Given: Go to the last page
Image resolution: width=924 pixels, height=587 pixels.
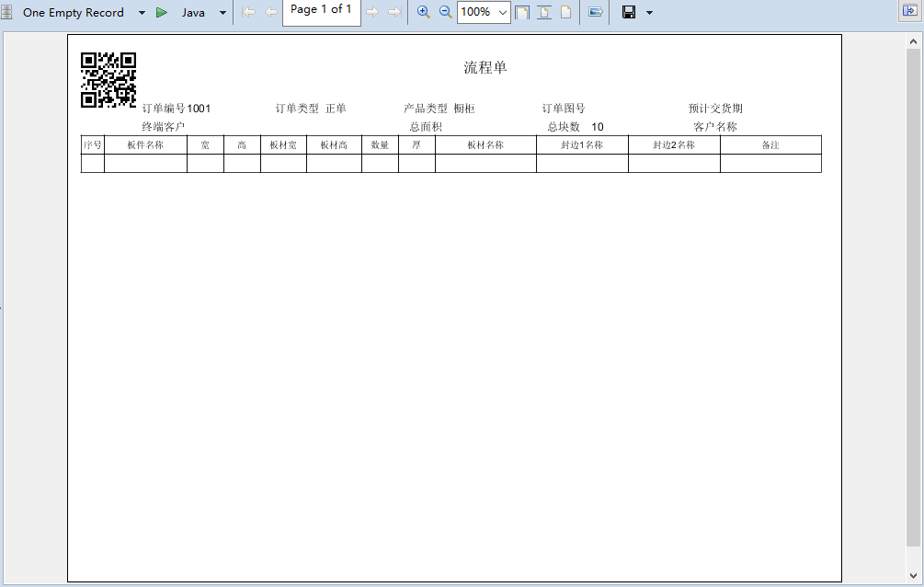Looking at the screenshot, I should (x=394, y=12).
